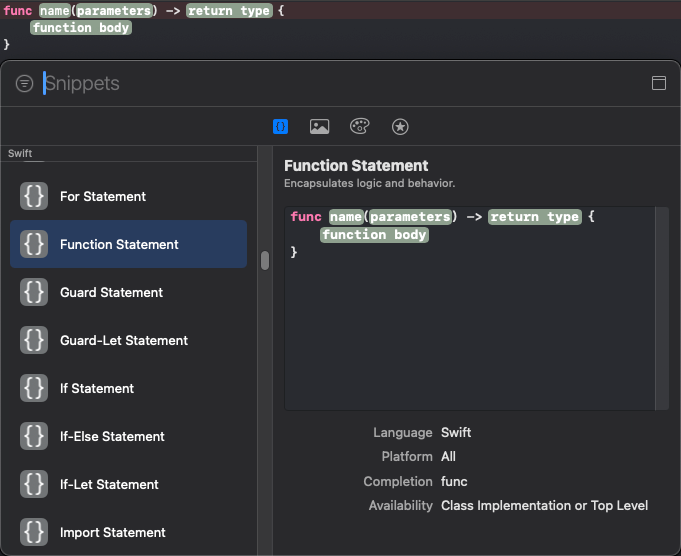681x556 pixels.
Task: Open the library filter options icon
Action: click(x=24, y=83)
